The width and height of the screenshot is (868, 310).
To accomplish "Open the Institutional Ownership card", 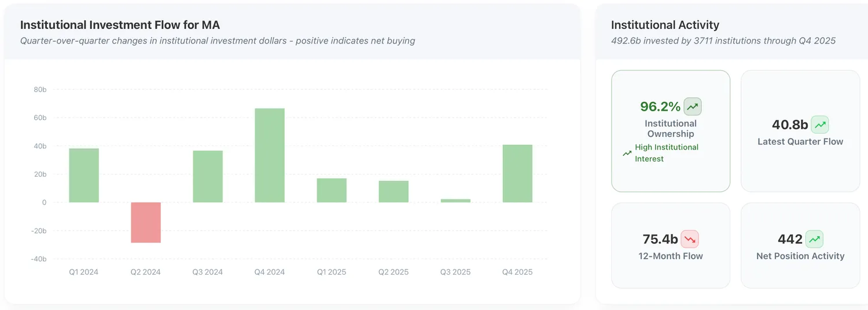I will coord(671,131).
